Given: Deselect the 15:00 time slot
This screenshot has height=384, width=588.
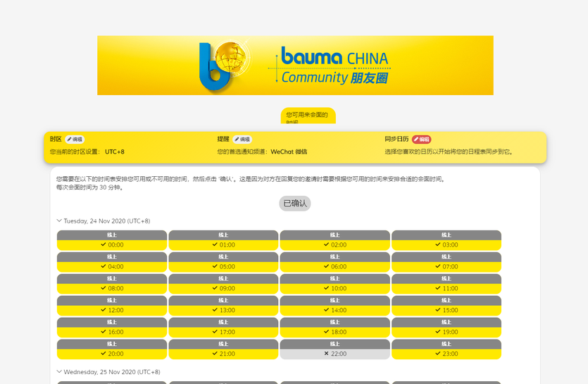Looking at the screenshot, I should click(446, 311).
